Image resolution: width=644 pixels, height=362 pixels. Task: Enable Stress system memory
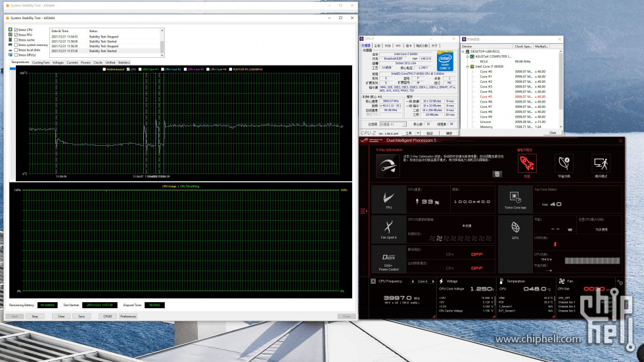(x=16, y=45)
